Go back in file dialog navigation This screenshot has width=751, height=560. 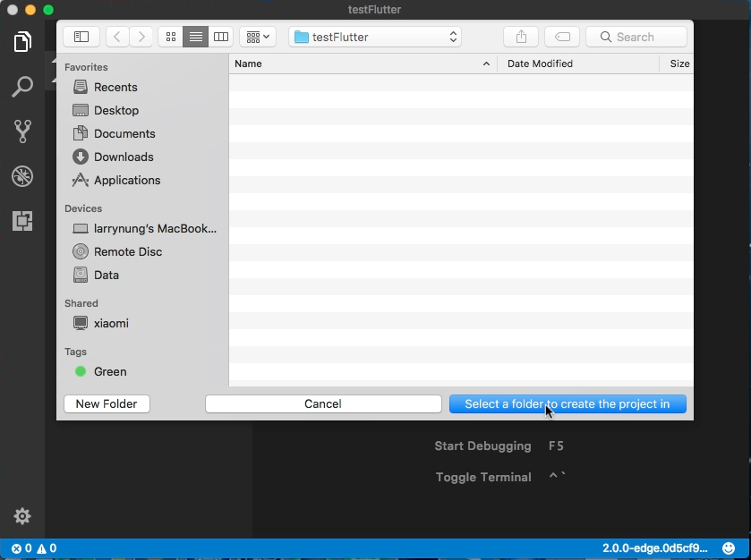[x=117, y=37]
